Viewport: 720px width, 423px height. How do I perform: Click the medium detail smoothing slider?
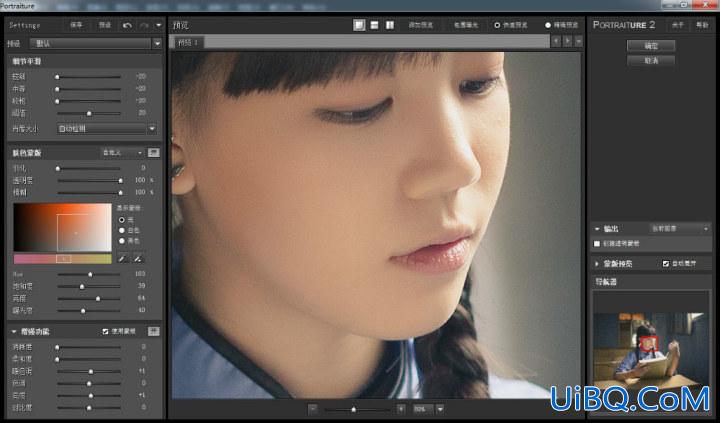pos(89,89)
